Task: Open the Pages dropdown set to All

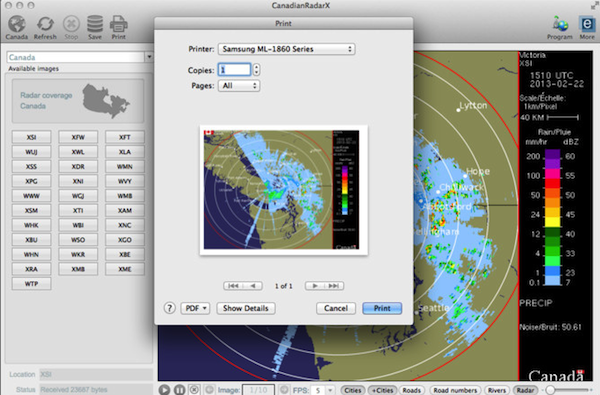Action: tap(239, 86)
